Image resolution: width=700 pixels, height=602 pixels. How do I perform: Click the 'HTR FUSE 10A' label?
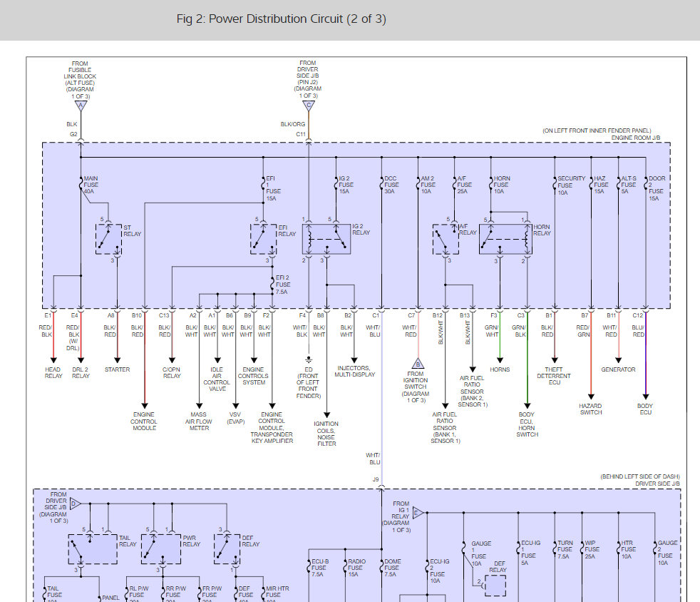tap(629, 550)
